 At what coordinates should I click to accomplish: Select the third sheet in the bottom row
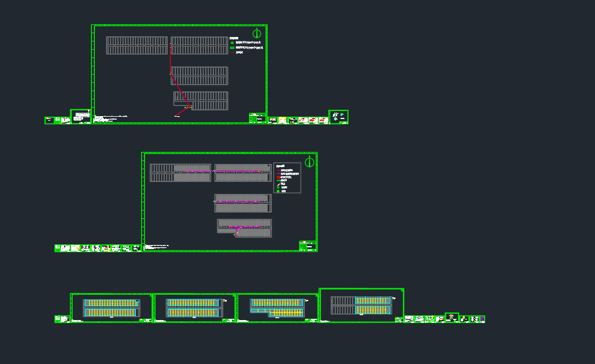click(x=278, y=307)
